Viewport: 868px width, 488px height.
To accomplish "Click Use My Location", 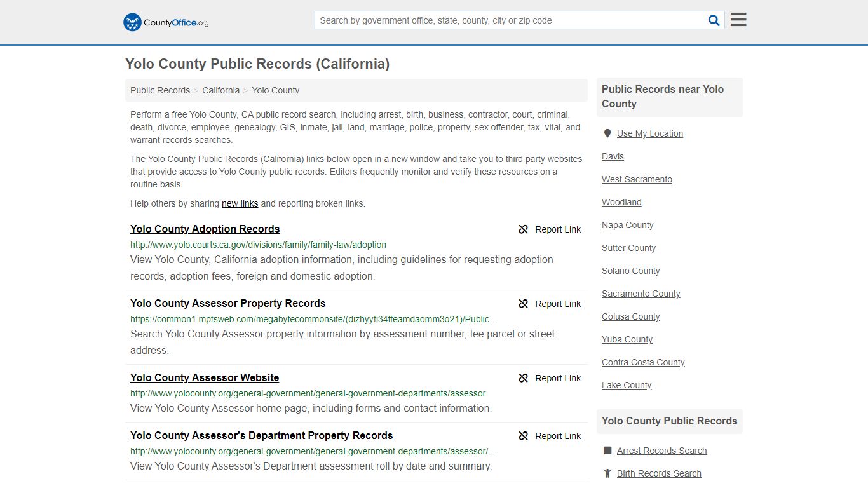I will coord(650,133).
